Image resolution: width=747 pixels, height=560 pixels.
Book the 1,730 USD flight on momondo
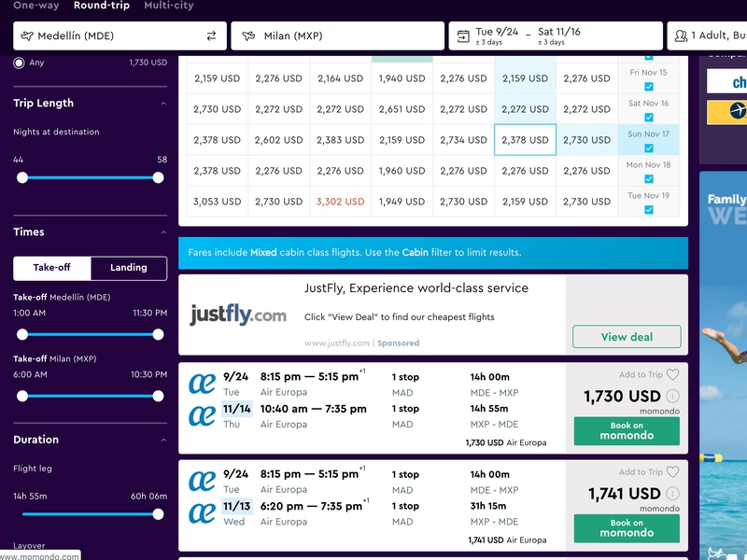[627, 431]
